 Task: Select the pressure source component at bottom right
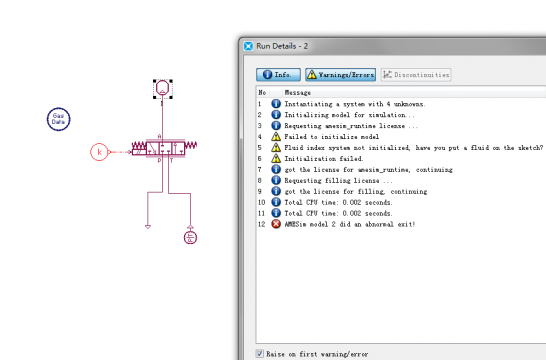coord(190,237)
